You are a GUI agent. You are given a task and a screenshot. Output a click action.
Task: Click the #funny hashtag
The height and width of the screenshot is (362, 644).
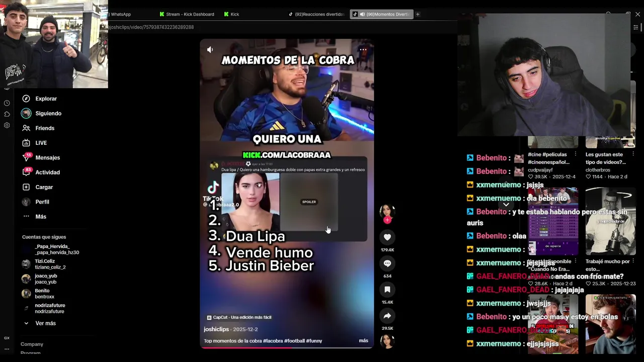click(314, 341)
